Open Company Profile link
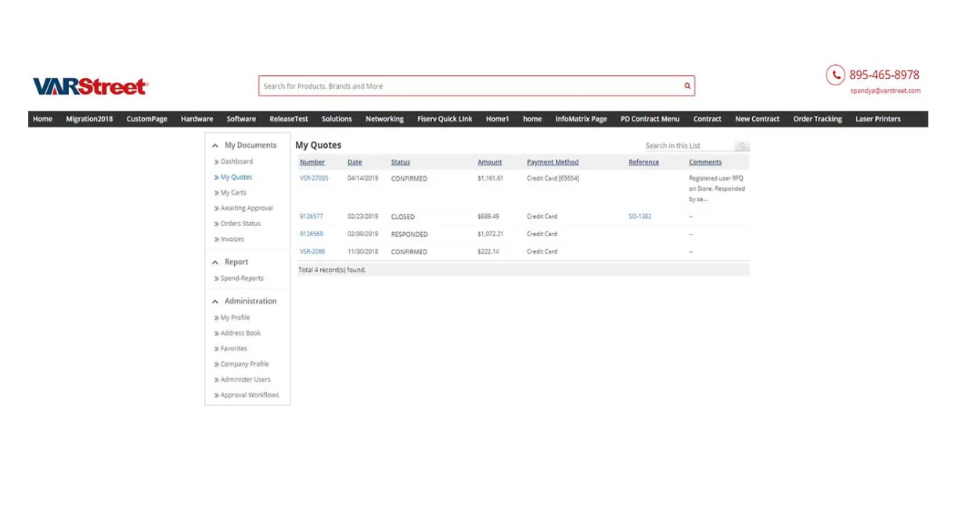 click(244, 365)
